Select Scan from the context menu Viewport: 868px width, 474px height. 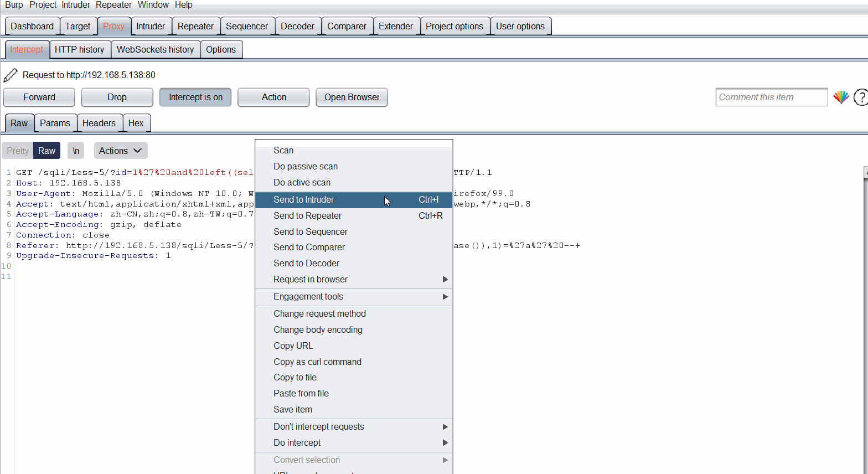(x=354, y=151)
